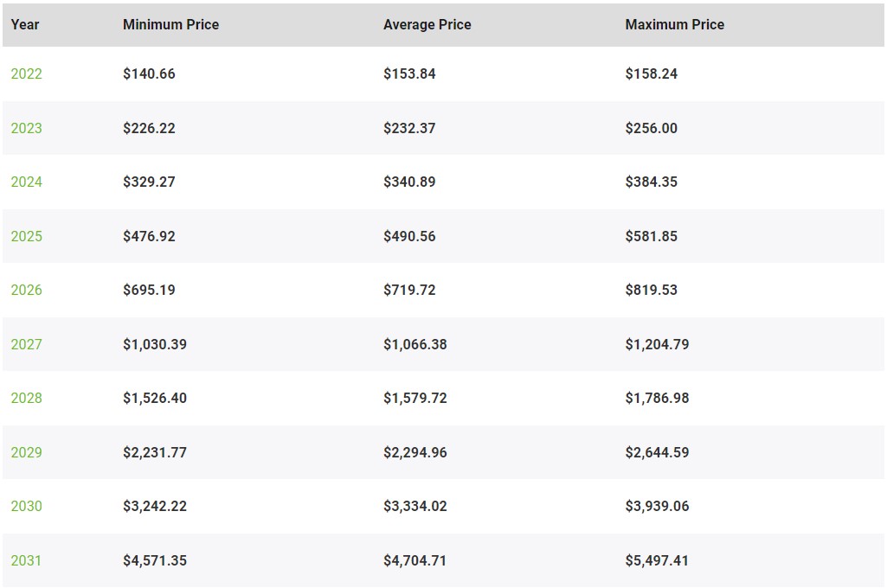
Task: Open the 2029 year link
Action: [27, 451]
